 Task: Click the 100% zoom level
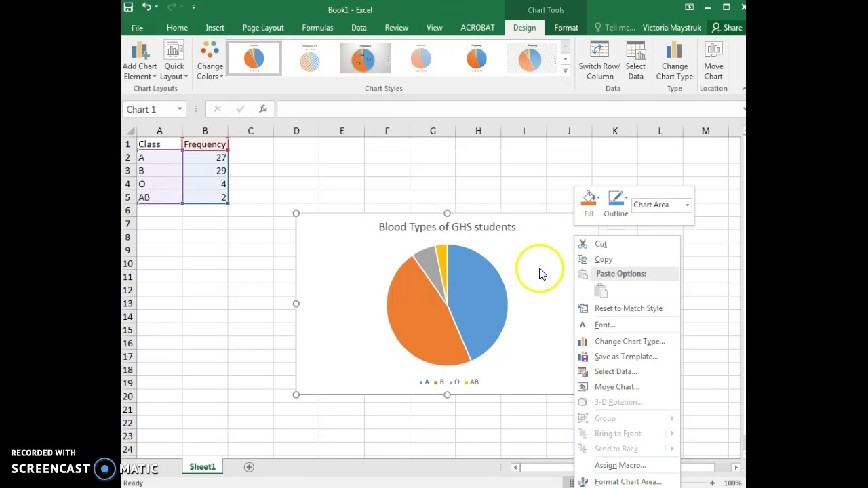[732, 483]
